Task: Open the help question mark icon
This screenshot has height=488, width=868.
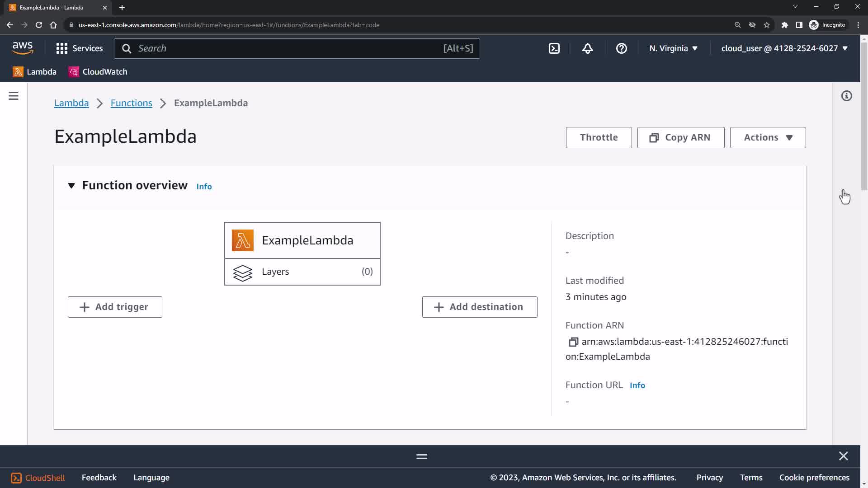Action: click(x=621, y=48)
